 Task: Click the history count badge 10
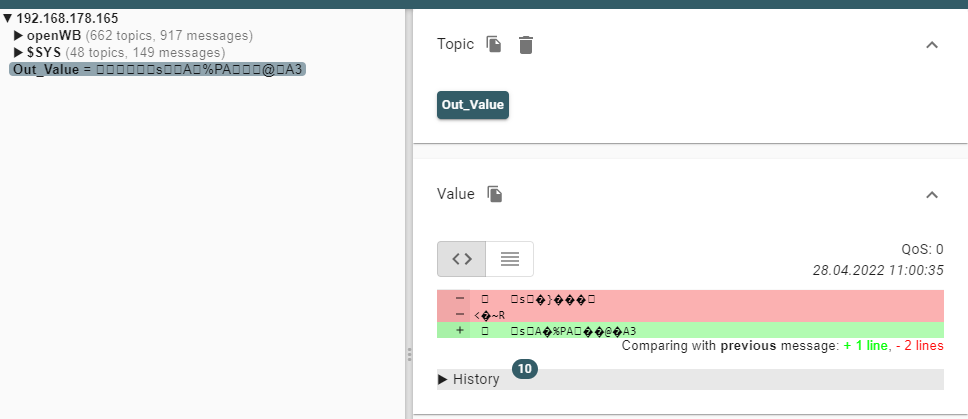click(526, 370)
